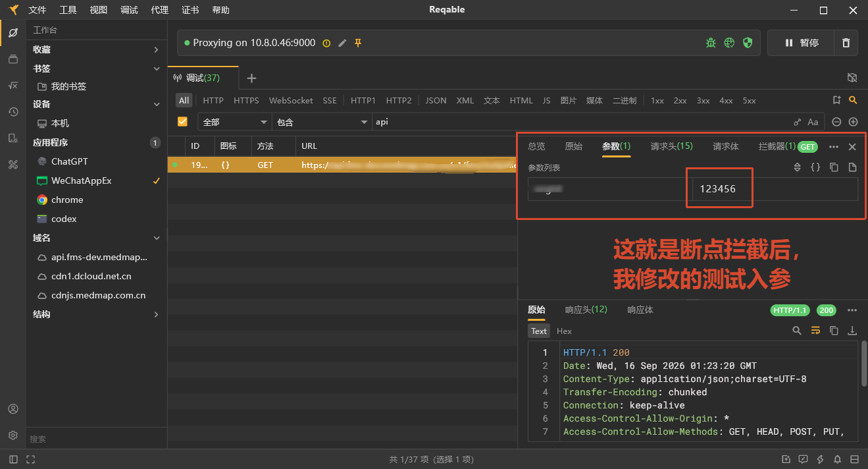Open the collections icon in left sidebar
Viewport: 868px width, 469px height.
click(x=13, y=59)
